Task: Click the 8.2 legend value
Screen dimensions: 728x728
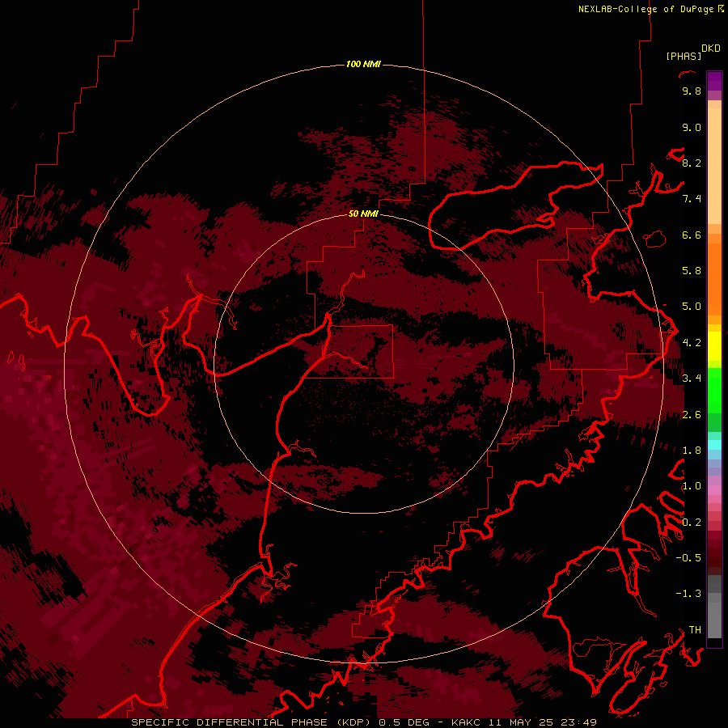Action: pos(692,163)
